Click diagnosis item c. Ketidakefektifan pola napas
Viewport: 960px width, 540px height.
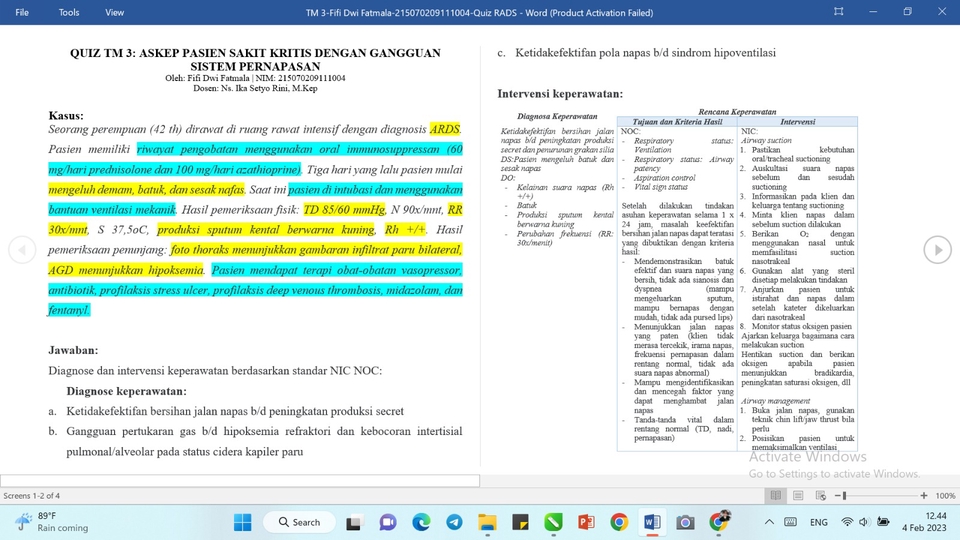coord(637,53)
